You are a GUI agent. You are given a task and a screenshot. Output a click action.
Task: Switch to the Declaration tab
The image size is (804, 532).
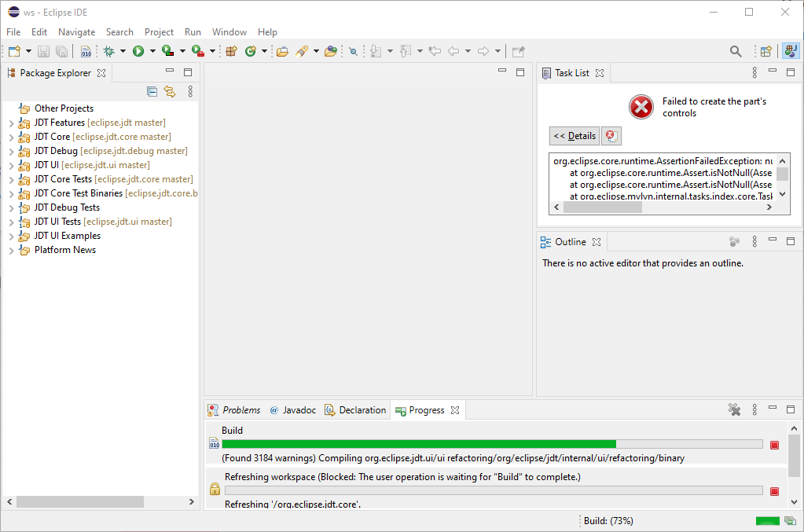(x=355, y=410)
